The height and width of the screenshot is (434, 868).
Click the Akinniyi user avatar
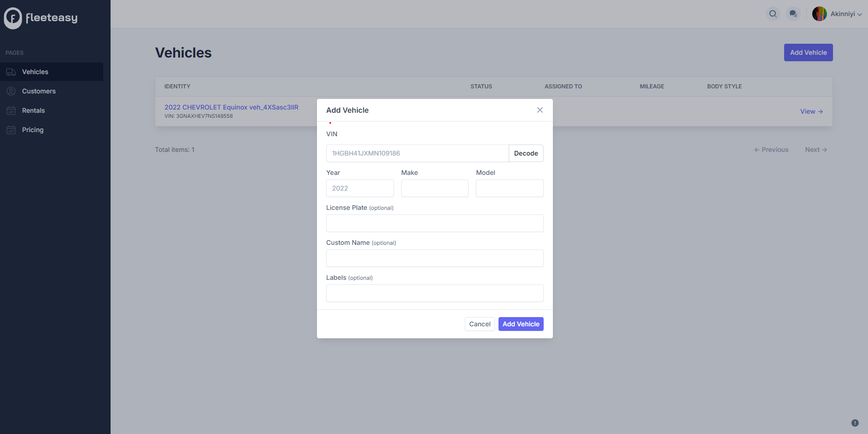click(820, 14)
